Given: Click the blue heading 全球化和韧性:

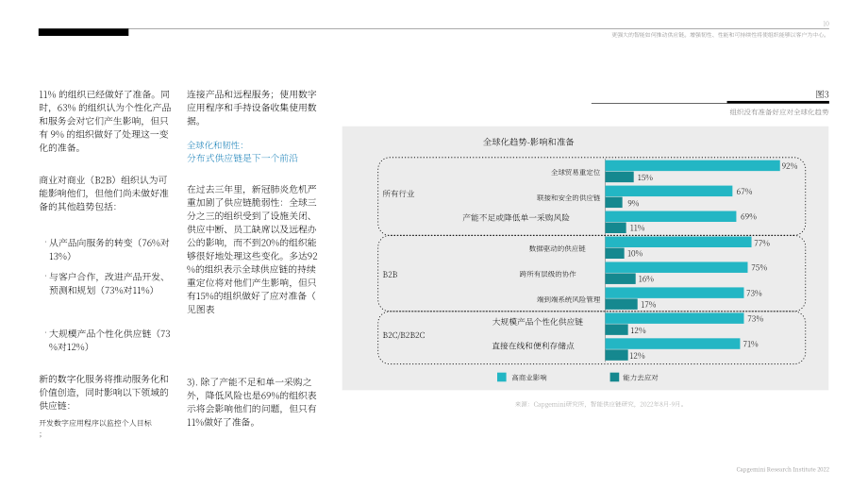Looking at the screenshot, I should coord(215,145).
